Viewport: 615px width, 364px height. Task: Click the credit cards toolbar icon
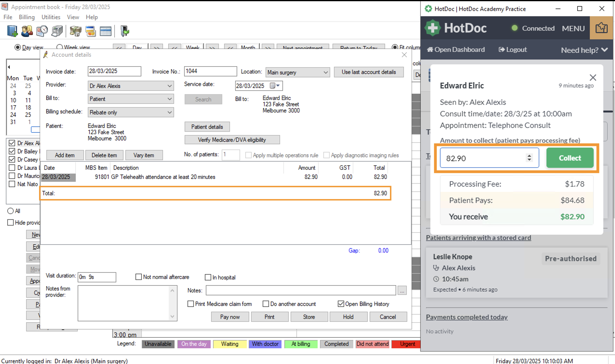click(x=91, y=31)
